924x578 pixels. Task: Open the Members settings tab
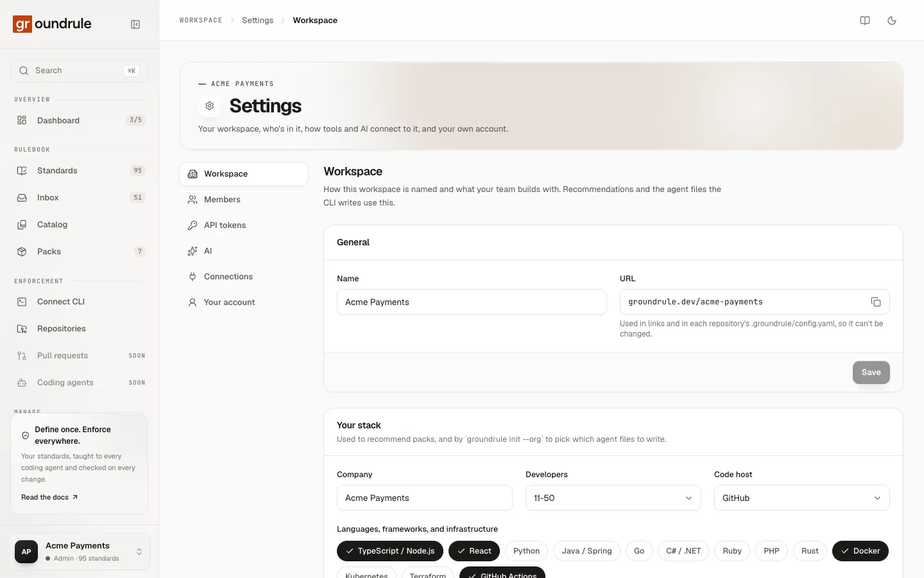coord(244,200)
